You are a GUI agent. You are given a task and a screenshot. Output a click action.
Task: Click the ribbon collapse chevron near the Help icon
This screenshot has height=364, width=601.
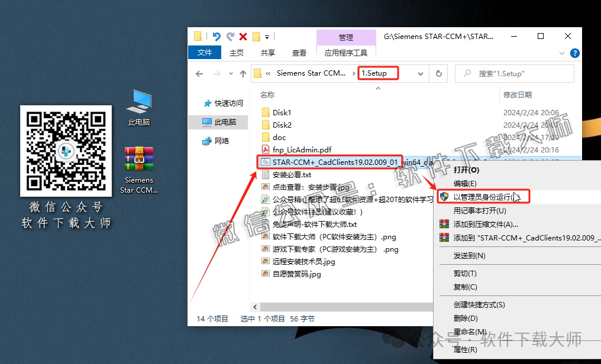click(562, 53)
